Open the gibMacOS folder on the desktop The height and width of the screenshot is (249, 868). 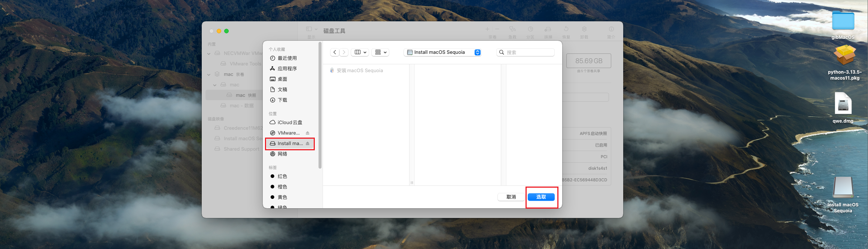pos(843,21)
